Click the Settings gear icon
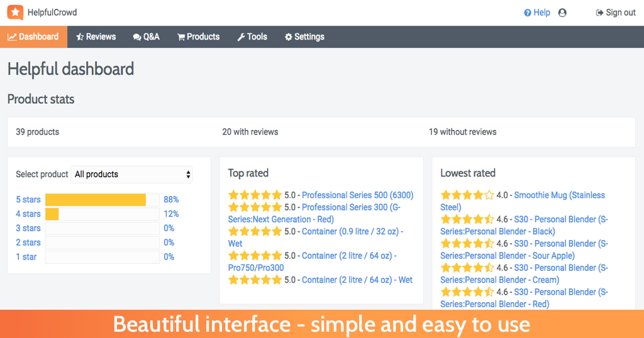The image size is (644, 338). click(x=288, y=37)
